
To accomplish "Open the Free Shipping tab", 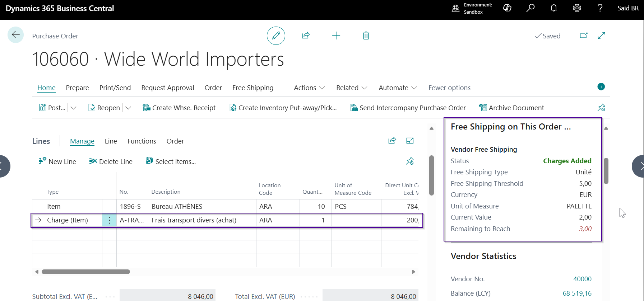I will tap(253, 88).
